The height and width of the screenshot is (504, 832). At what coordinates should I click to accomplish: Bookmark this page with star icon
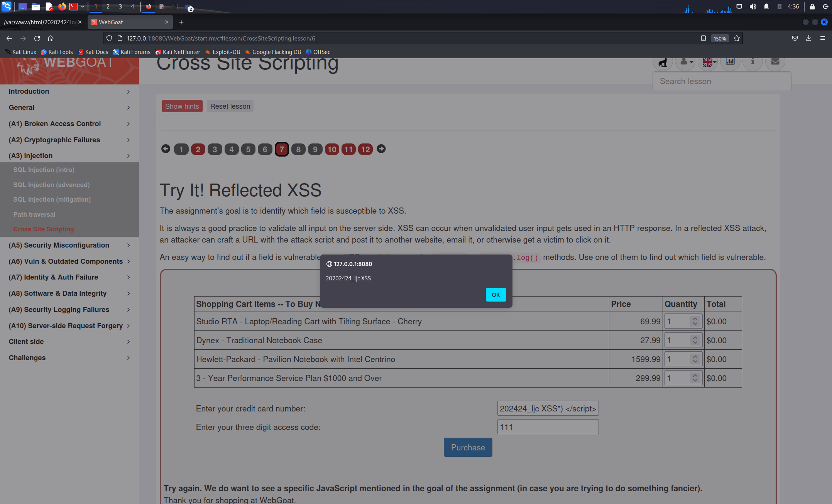(737, 38)
